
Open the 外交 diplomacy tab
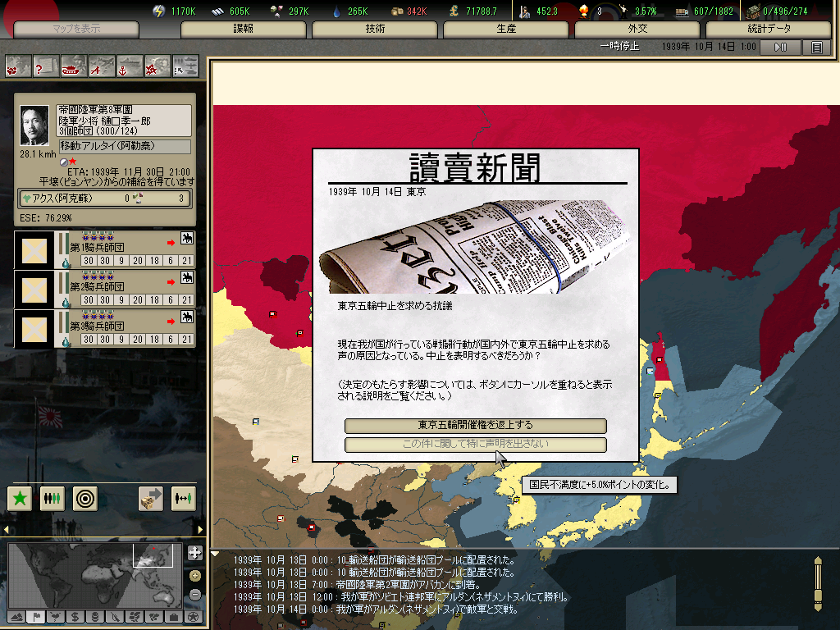pos(637,29)
